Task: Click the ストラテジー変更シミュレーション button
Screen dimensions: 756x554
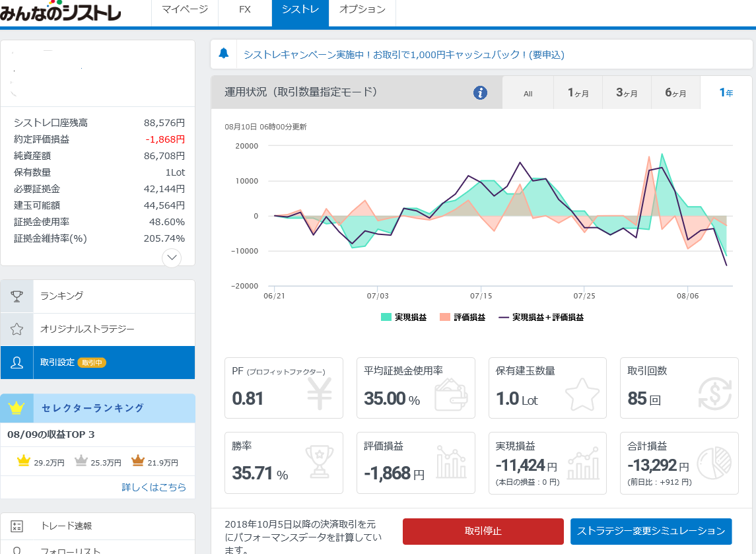Action: point(650,532)
